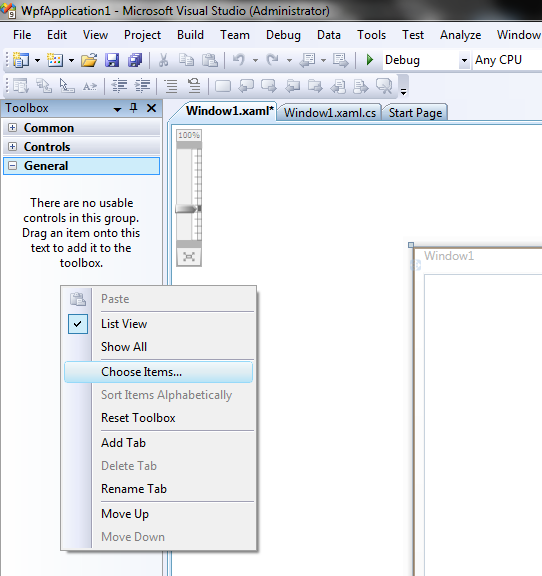Open the Debug menu
This screenshot has height=576, width=542.
(x=283, y=35)
